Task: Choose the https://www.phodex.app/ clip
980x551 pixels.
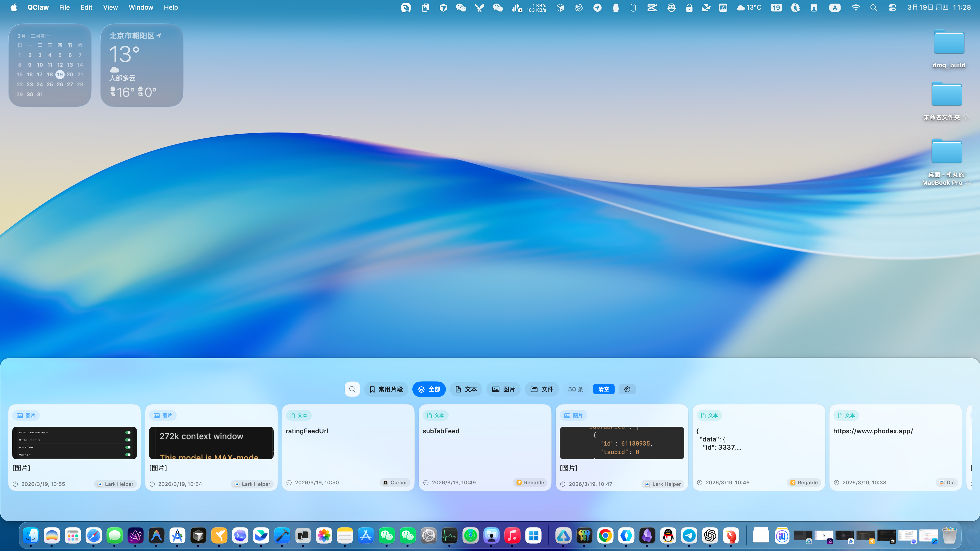Action: [895, 447]
